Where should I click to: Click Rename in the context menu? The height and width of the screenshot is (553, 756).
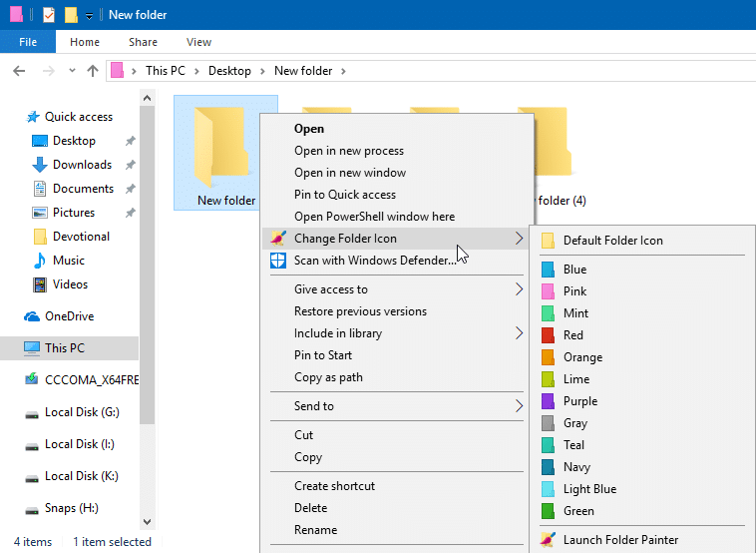[x=396, y=530]
